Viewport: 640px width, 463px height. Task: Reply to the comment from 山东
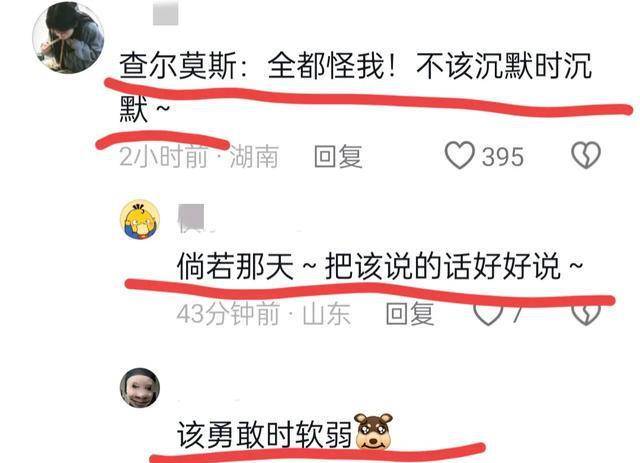pos(410,314)
